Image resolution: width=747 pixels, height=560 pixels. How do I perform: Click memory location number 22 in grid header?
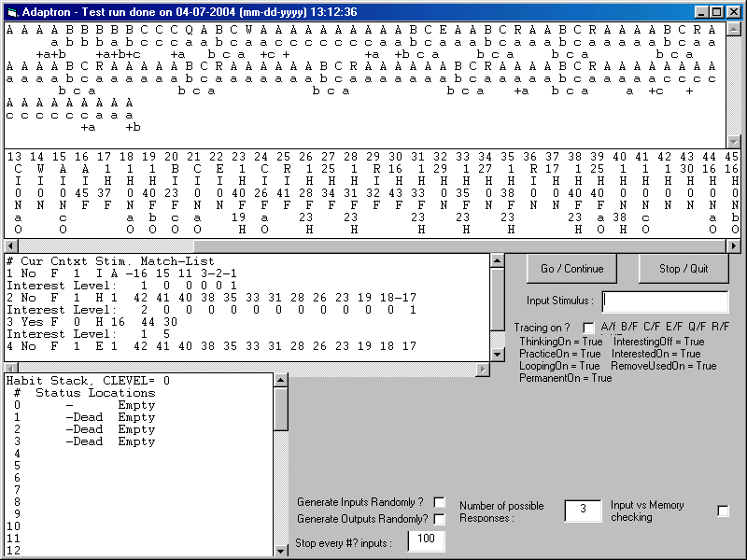pos(217,157)
